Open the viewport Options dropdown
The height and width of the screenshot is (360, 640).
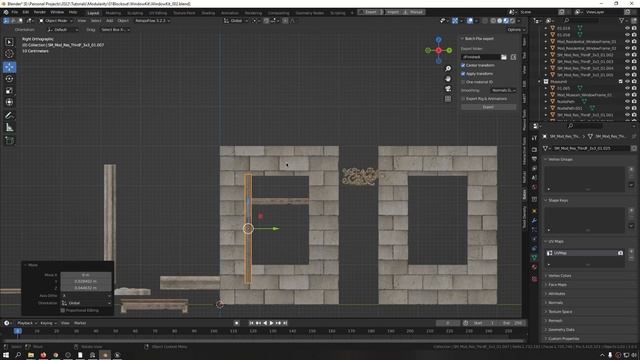click(516, 30)
